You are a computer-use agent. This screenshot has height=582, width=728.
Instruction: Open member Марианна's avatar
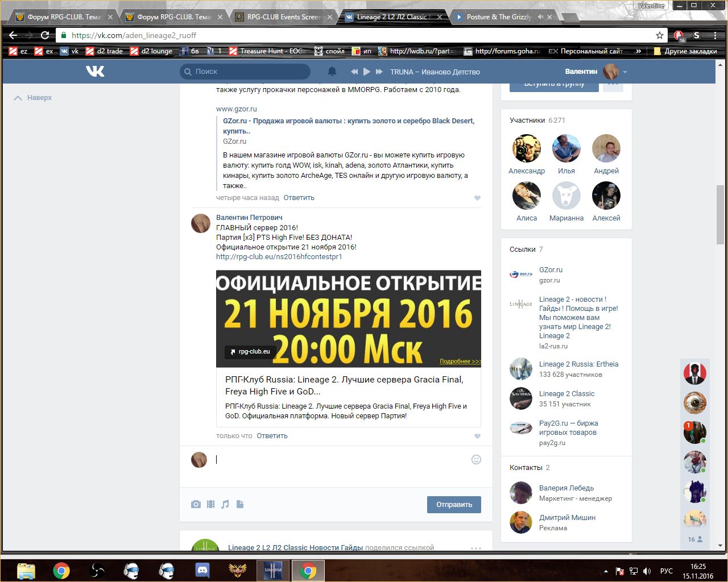click(566, 196)
